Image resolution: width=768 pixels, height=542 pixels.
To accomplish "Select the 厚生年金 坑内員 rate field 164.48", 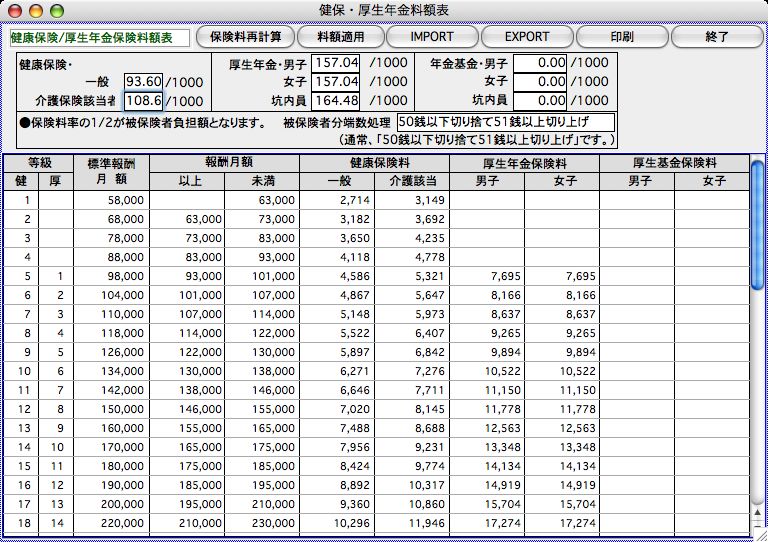I will pos(336,100).
